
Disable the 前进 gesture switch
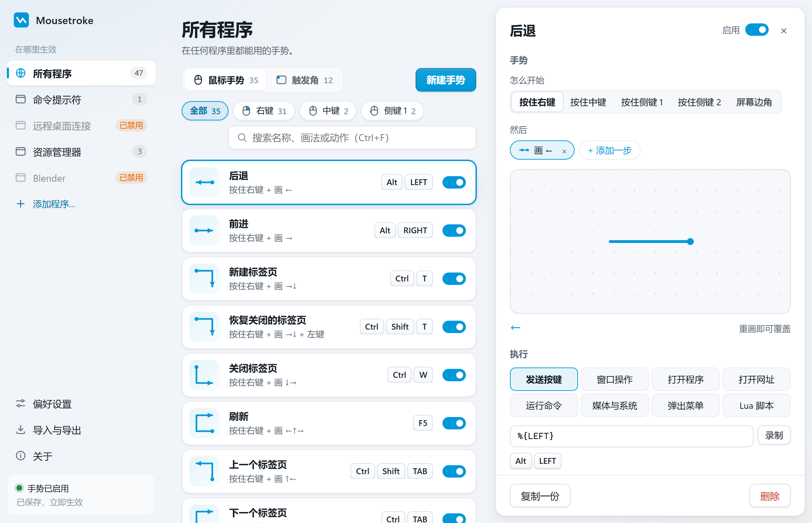[454, 231]
